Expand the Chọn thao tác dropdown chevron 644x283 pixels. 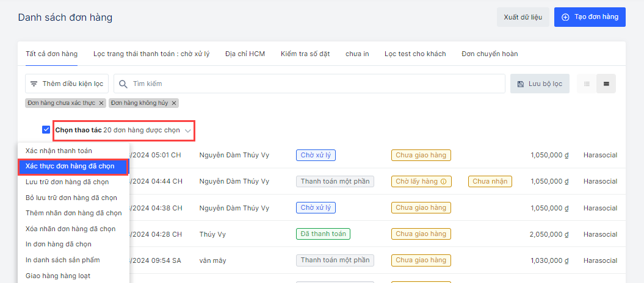tap(187, 131)
